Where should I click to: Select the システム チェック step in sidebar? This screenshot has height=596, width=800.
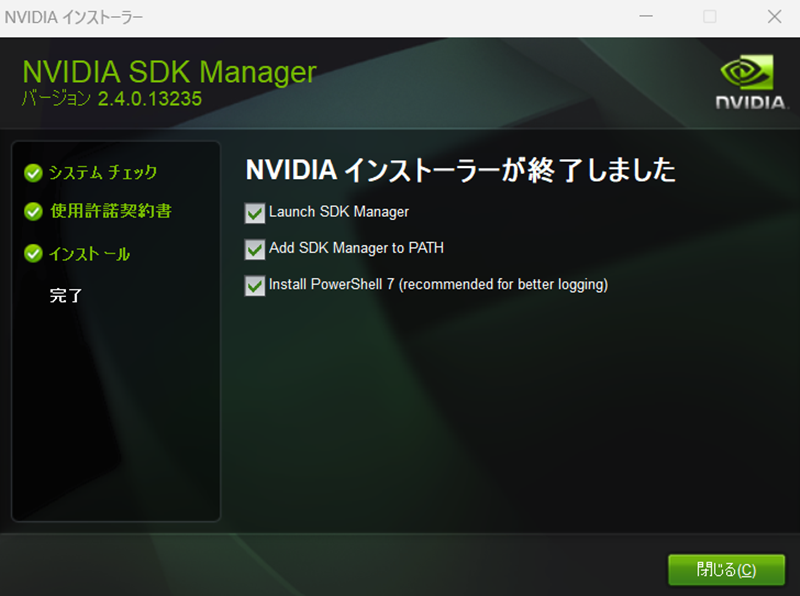click(104, 173)
